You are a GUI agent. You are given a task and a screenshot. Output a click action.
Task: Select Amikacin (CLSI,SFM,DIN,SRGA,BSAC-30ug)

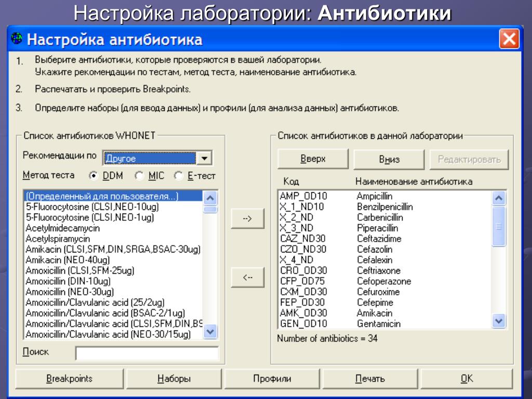tap(113, 249)
